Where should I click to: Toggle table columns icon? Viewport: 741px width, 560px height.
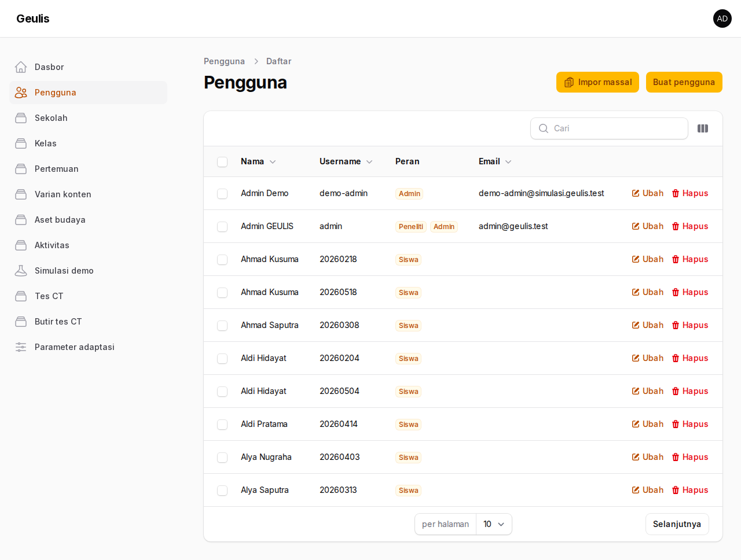pyautogui.click(x=703, y=128)
